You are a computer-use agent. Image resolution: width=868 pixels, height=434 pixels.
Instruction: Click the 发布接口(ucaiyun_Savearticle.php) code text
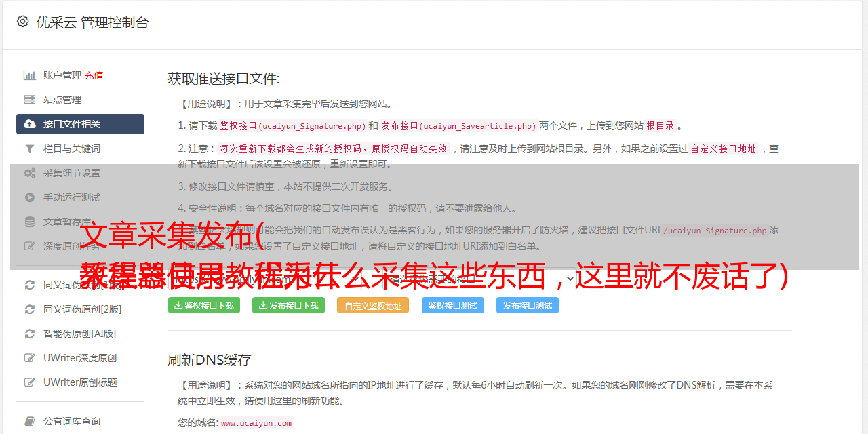click(x=458, y=126)
